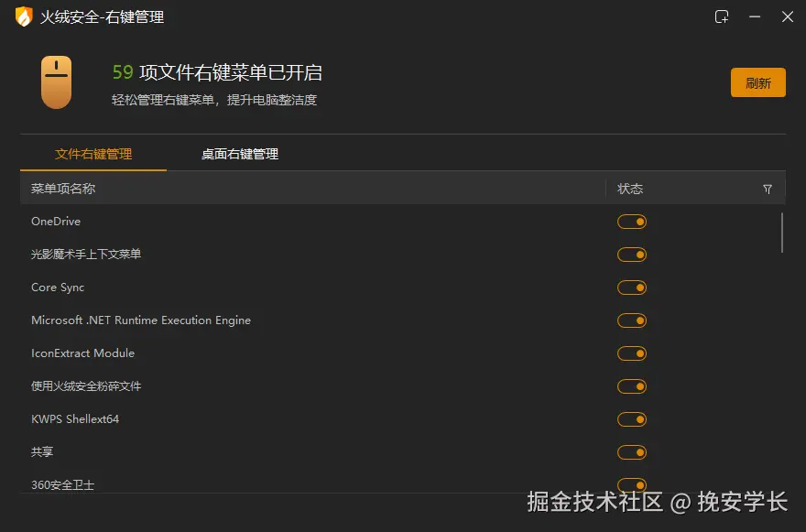The width and height of the screenshot is (806, 532).
Task: Click the pop-out window icon in title bar
Action: (722, 17)
